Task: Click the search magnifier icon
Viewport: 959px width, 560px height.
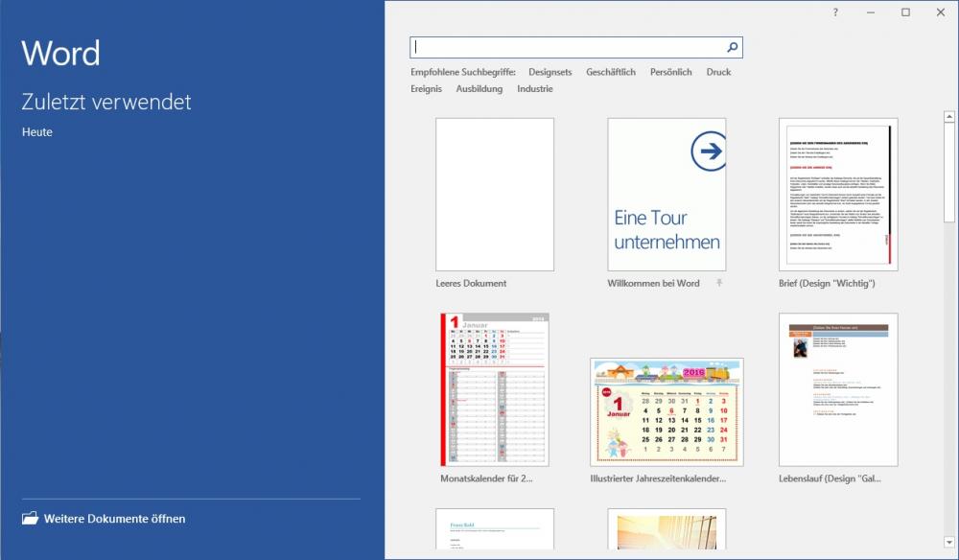Action: point(732,47)
